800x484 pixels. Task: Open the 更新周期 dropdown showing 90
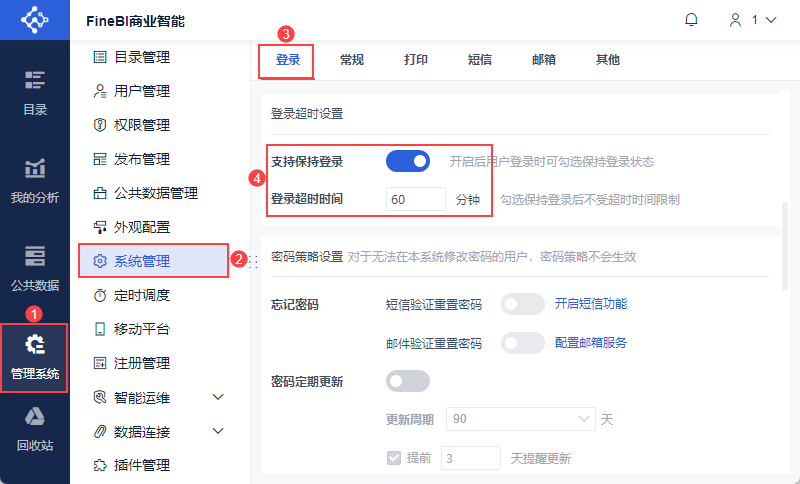point(521,419)
